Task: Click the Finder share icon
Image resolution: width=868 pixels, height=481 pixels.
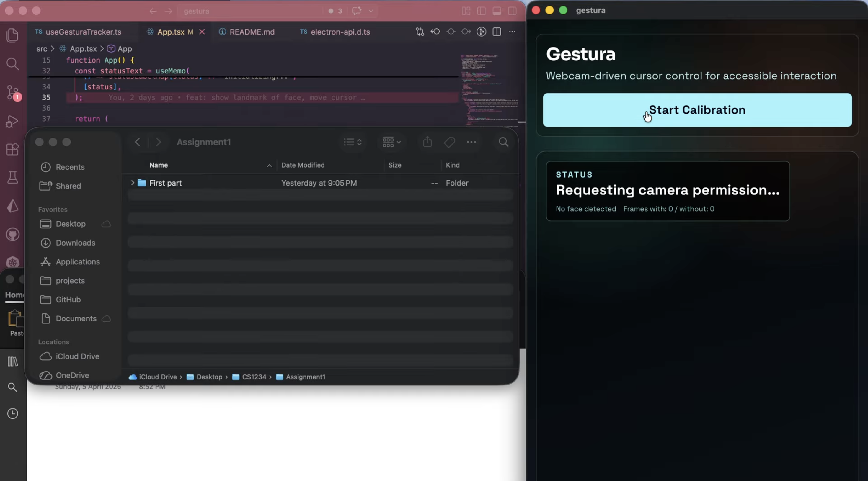Action: pyautogui.click(x=427, y=142)
